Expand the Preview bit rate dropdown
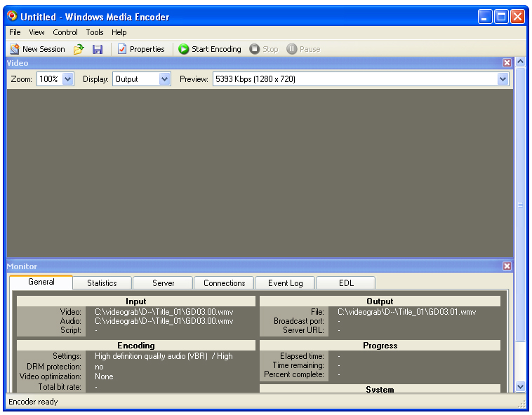 coord(503,79)
